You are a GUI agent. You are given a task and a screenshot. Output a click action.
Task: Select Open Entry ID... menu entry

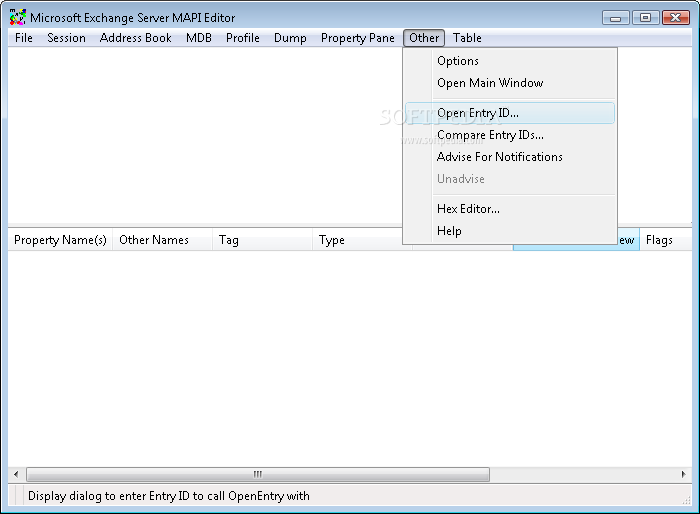pyautogui.click(x=509, y=113)
